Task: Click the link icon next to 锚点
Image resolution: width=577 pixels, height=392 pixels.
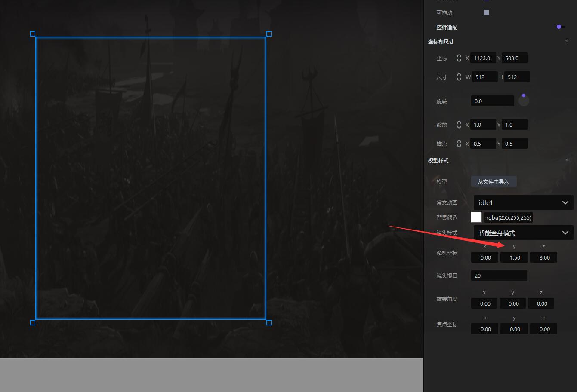Action: 459,144
